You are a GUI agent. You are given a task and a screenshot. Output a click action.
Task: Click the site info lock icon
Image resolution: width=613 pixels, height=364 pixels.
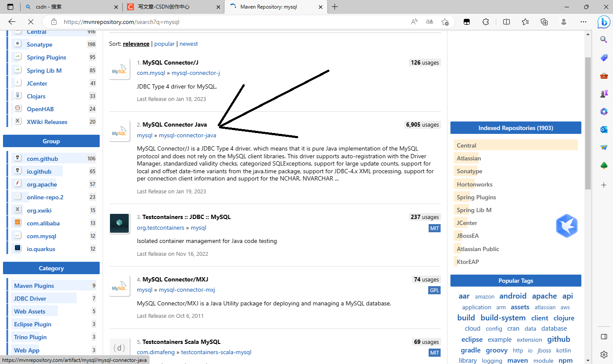pos(53,22)
